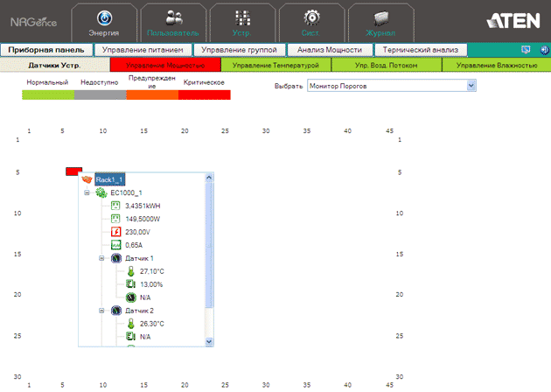Screen dimensions: 551x392
Task: Click the tree panel scrollbar thumb
Action: tap(209, 245)
